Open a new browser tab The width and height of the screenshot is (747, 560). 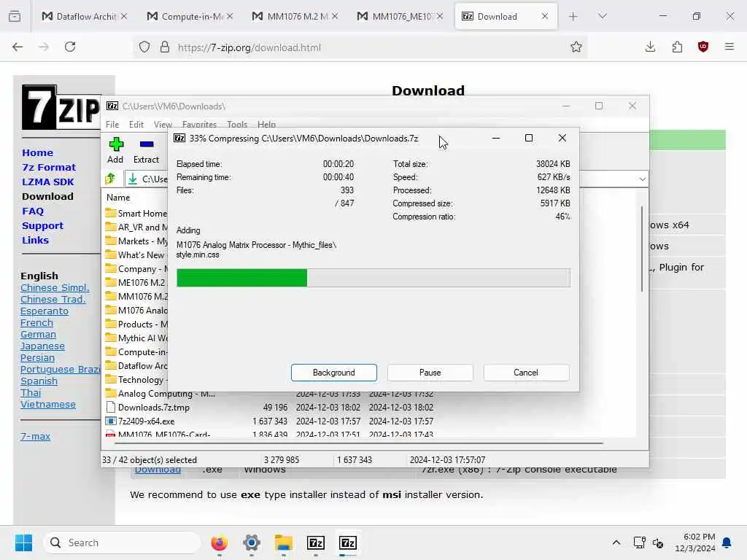[573, 16]
